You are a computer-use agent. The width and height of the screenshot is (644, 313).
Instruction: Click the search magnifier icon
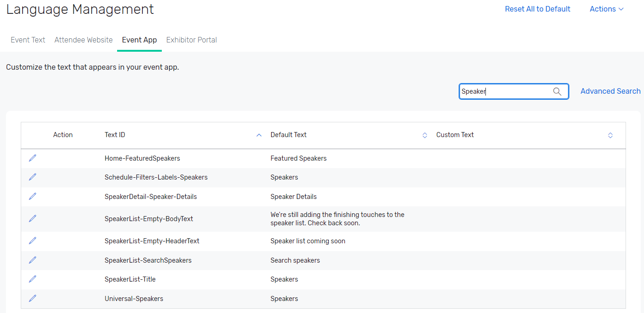coord(557,91)
